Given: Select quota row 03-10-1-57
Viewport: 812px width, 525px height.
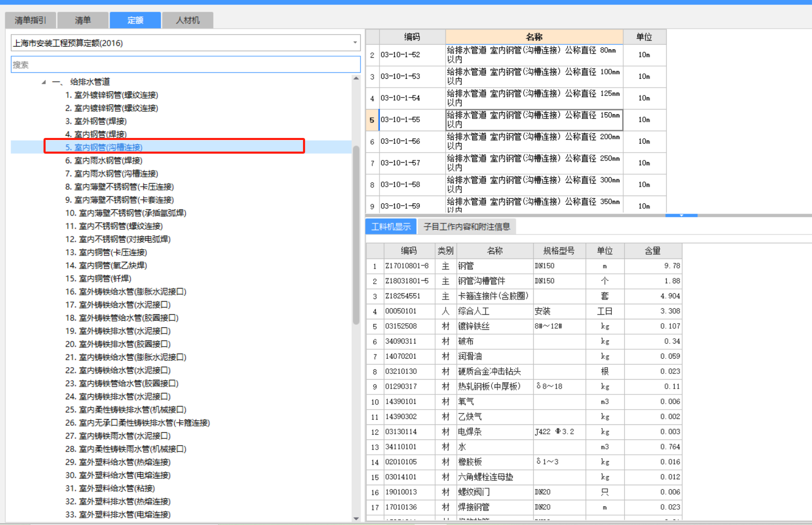Looking at the screenshot, I should click(516, 163).
